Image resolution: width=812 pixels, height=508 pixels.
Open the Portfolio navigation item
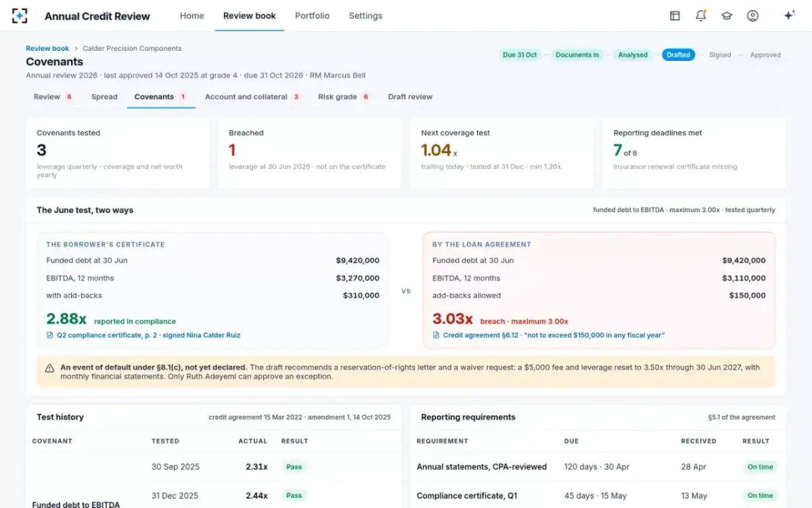click(x=312, y=16)
